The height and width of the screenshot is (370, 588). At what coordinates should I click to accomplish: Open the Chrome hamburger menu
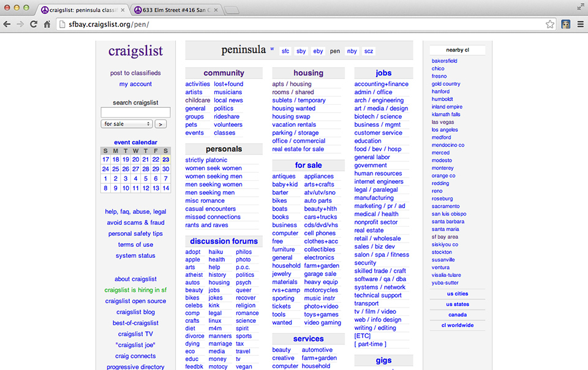coord(580,25)
